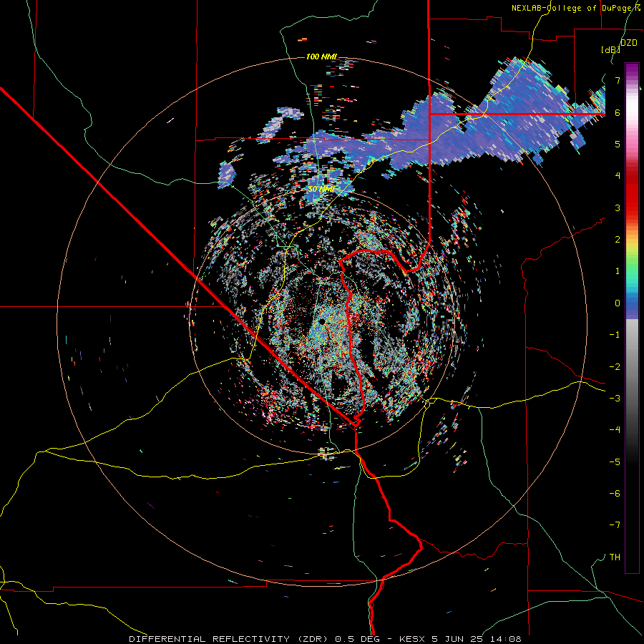Viewport: 644px width, 644px height.
Task: Click the '-5' value on the dB scale
Action: 615,462
